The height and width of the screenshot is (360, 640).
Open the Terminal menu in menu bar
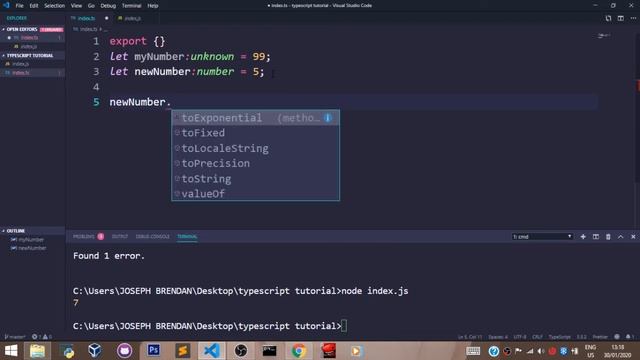pos(131,6)
